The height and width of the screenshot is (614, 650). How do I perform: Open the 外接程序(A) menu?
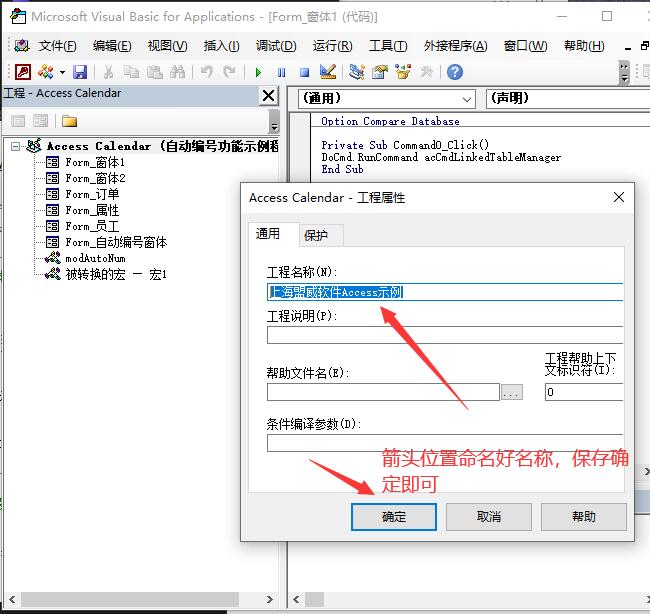click(x=455, y=46)
